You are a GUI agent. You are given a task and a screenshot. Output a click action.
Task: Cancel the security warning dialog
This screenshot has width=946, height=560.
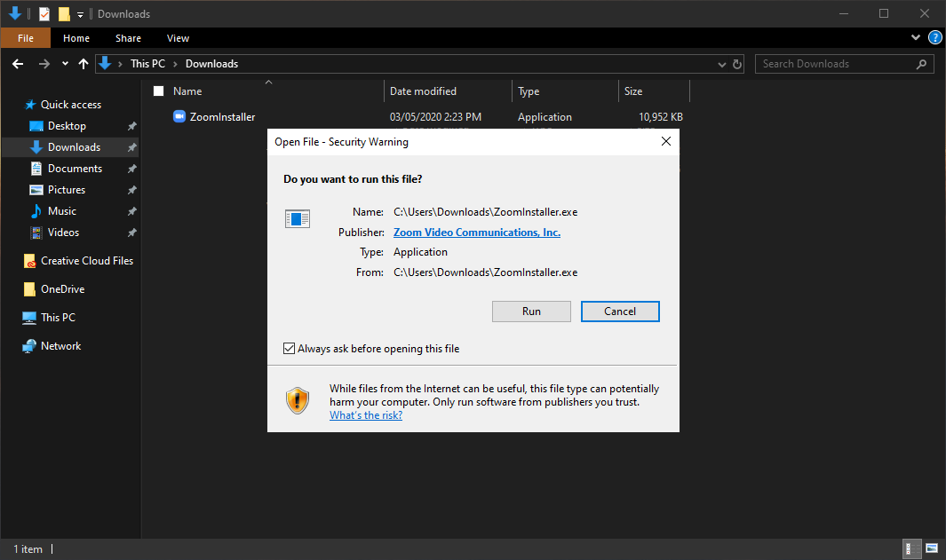[620, 311]
